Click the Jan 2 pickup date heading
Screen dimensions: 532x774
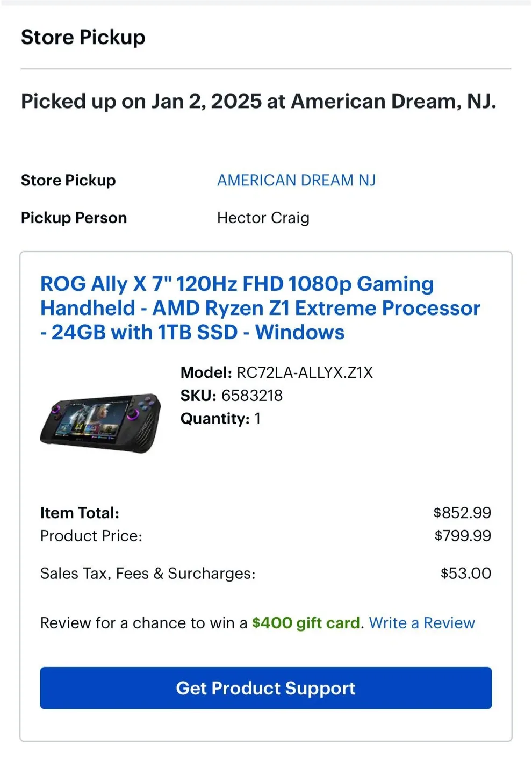click(259, 101)
